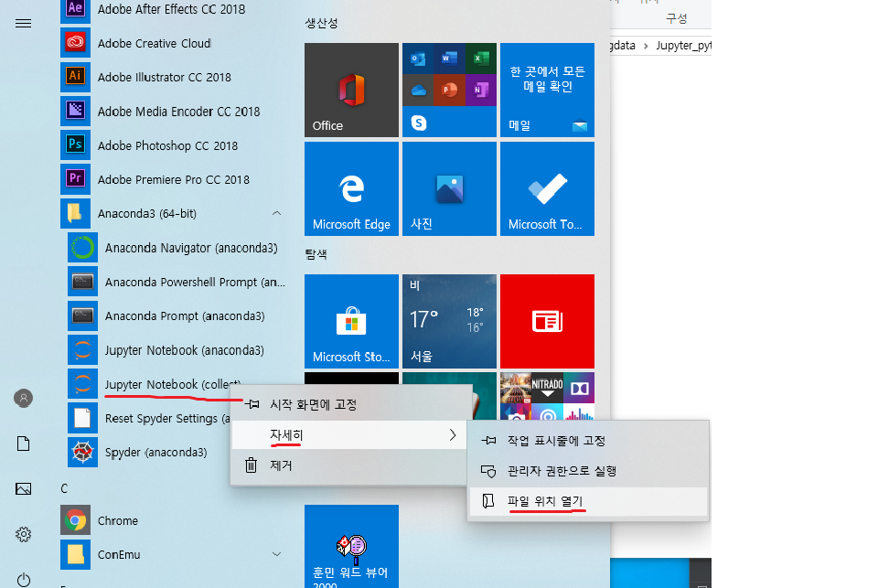Open Adobe Premiere Pro CC 2018 icon
Screen dimensions: 878x588
coord(75,179)
